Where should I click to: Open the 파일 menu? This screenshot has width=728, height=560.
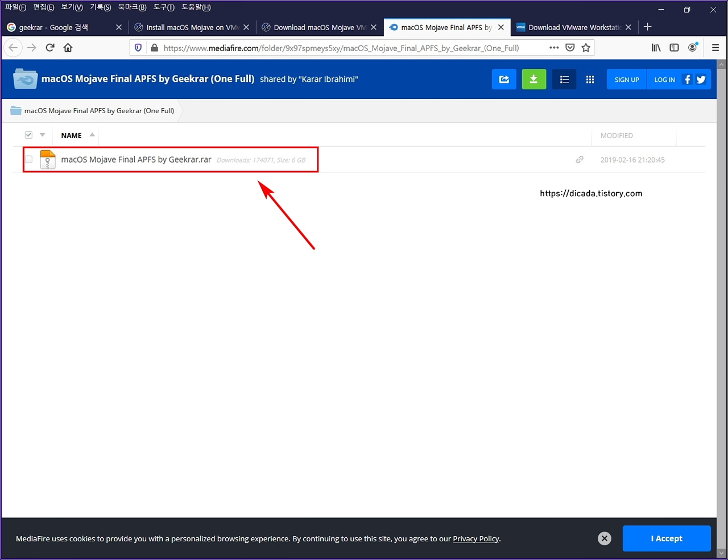15,7
